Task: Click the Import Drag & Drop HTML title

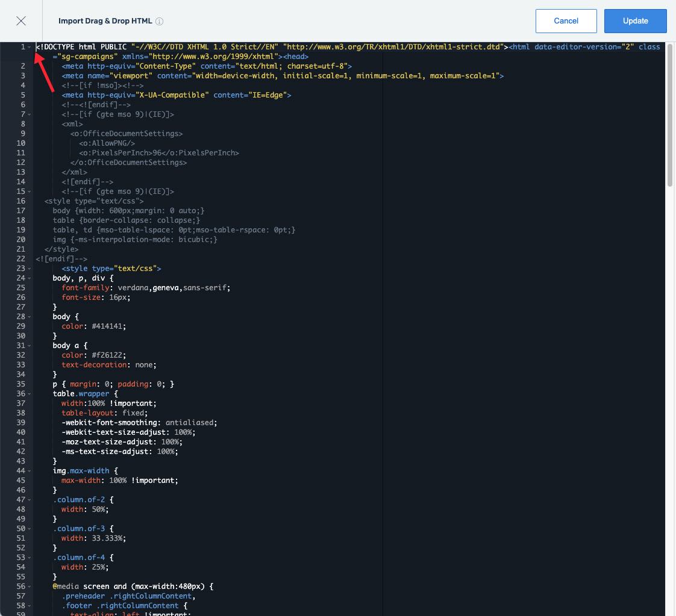Action: [106, 20]
